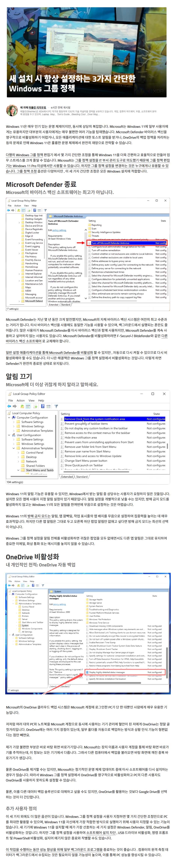Viewport: 176px width, 868px height.
Task: Switch to Standard tab in Defender Antivirus screenshot
Action: coord(66,305)
